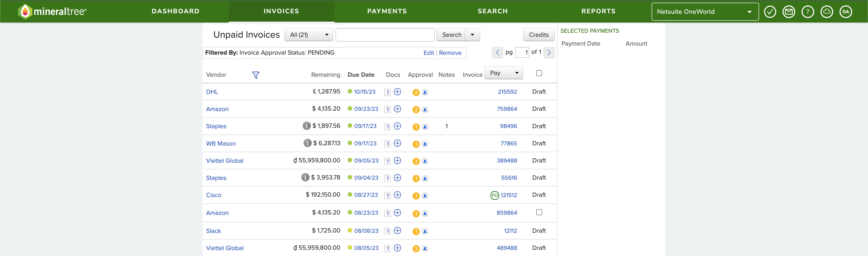
Task: Click info icon beside $6,287.13
Action: [x=307, y=143]
